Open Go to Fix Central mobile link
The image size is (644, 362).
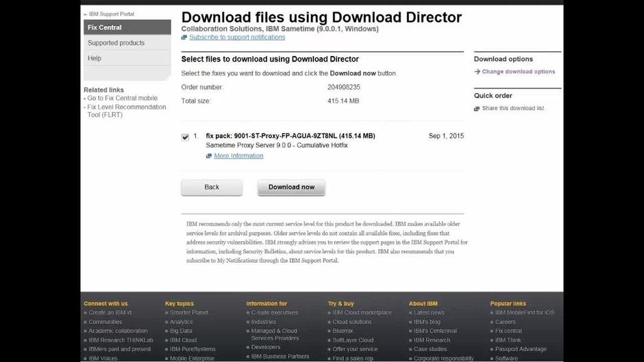point(122,98)
